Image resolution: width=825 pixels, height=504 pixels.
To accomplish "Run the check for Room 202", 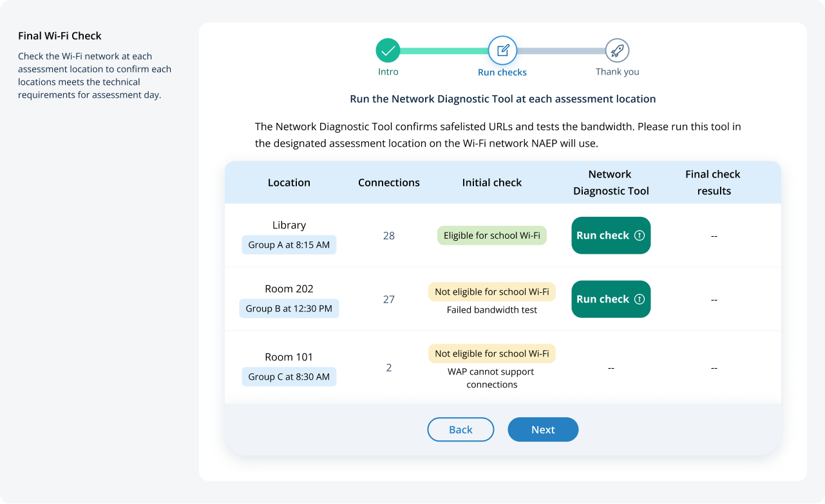I will 602,299.
